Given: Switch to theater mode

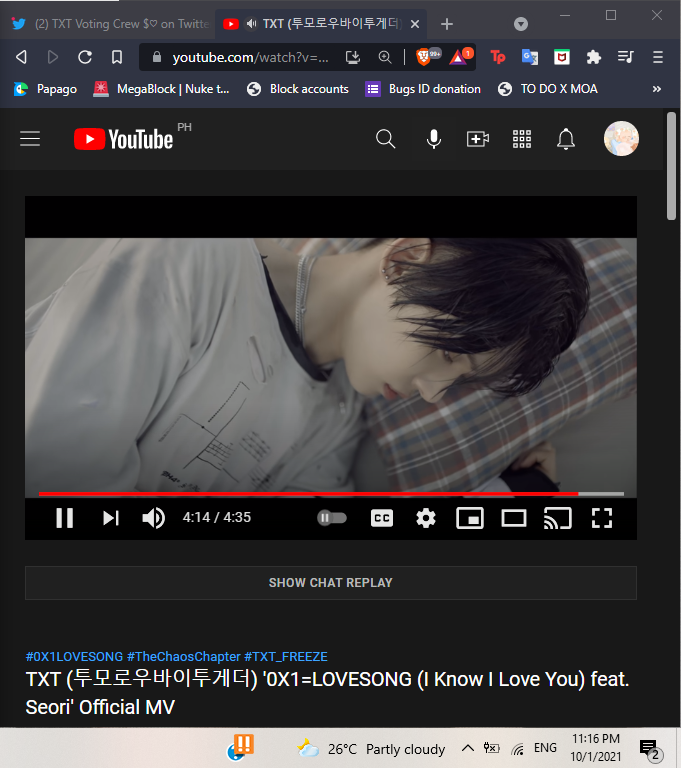Looking at the screenshot, I should point(514,518).
